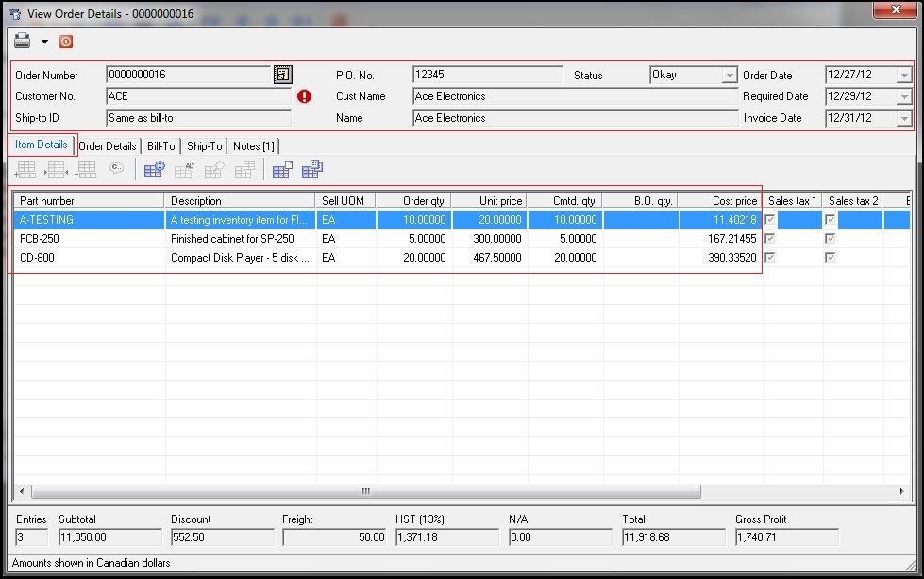
Task: Switch to the Ship-To tab
Action: [x=205, y=146]
